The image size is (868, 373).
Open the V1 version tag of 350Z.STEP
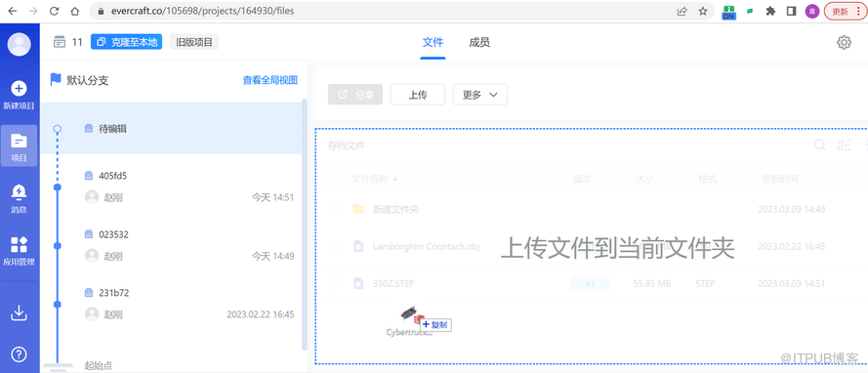pyautogui.click(x=590, y=284)
